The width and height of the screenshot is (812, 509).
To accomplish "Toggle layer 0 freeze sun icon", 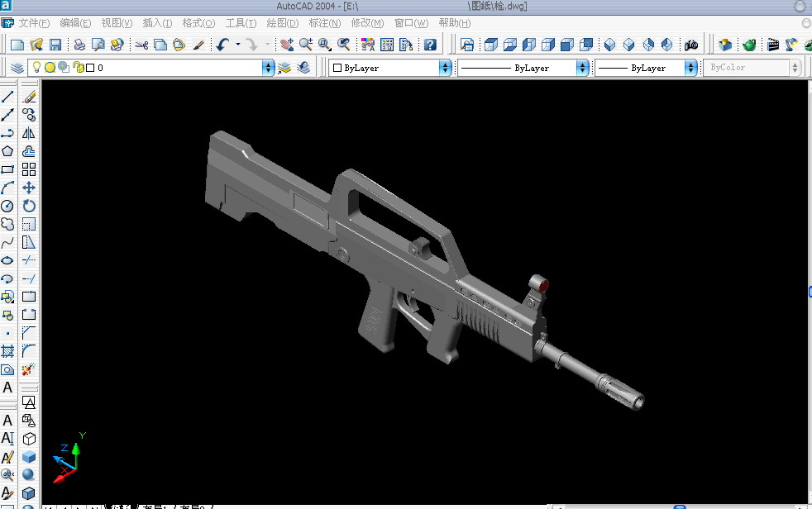I will pyautogui.click(x=50, y=67).
